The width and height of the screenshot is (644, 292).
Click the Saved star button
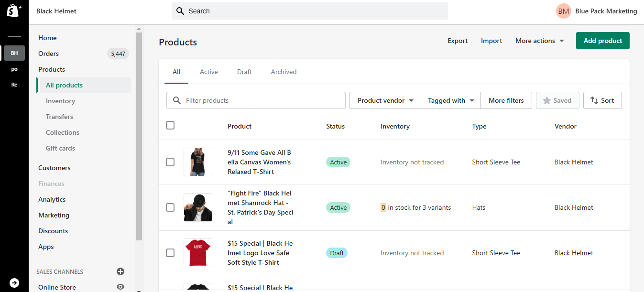[557, 100]
